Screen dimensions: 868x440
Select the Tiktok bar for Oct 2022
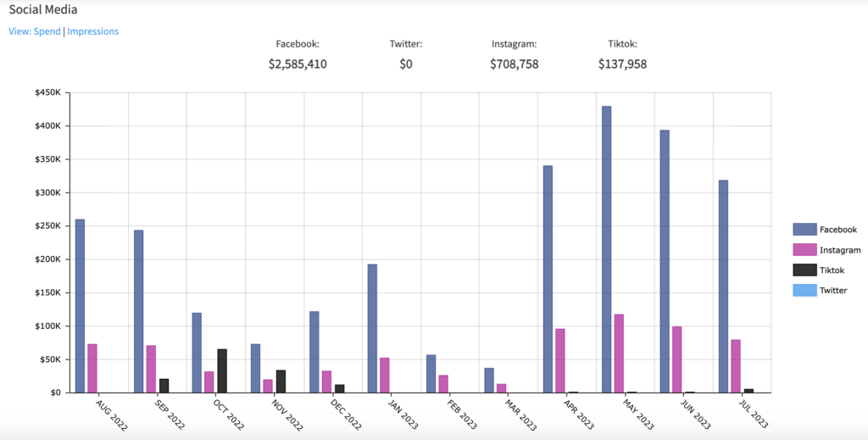222,370
